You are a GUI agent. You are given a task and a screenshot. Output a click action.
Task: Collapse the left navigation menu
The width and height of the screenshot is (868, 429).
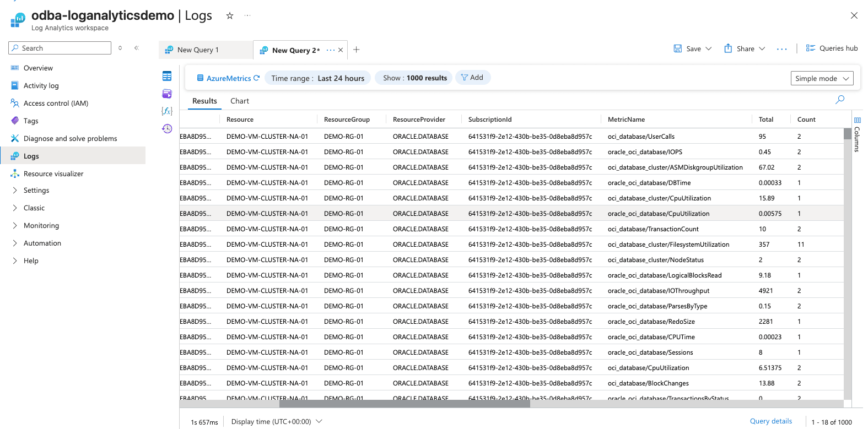click(137, 48)
